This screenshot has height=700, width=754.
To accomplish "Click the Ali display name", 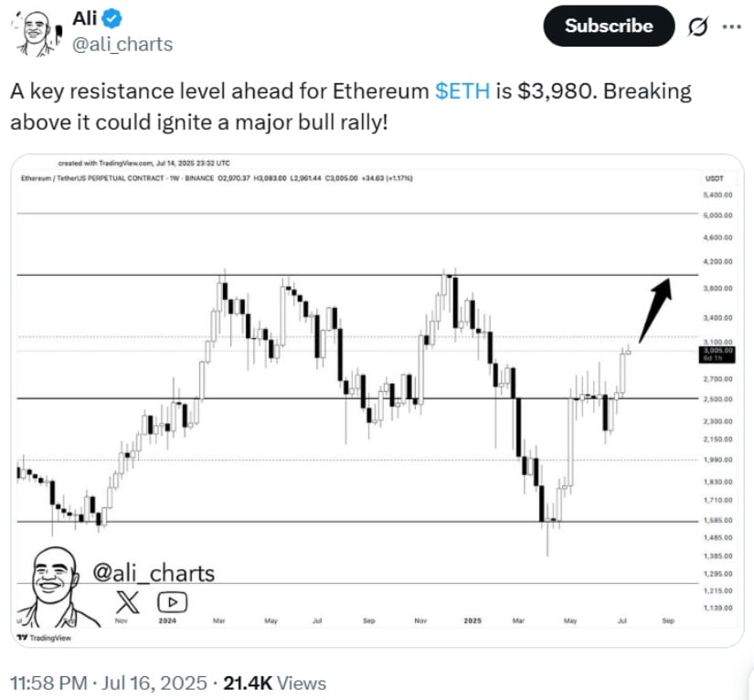I will pyautogui.click(x=85, y=19).
